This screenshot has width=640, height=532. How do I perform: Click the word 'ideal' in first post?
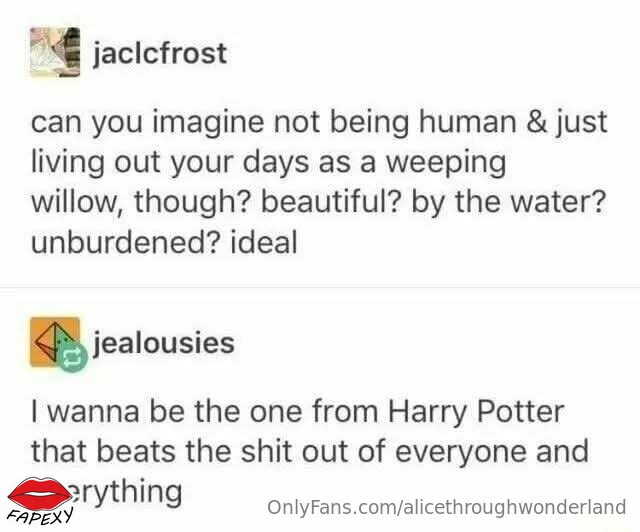coord(264,242)
